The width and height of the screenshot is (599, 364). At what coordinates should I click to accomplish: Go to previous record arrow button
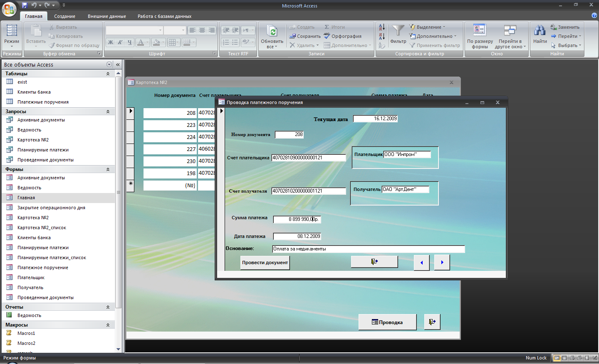[x=421, y=262]
